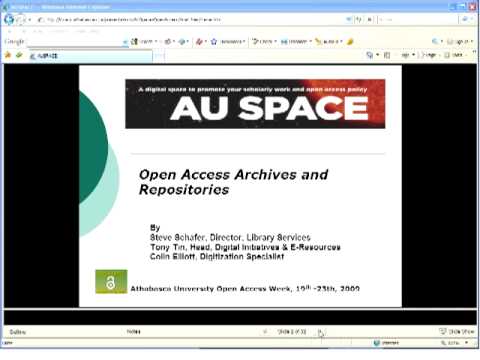Open the Favorites Center star icon

tap(8, 55)
